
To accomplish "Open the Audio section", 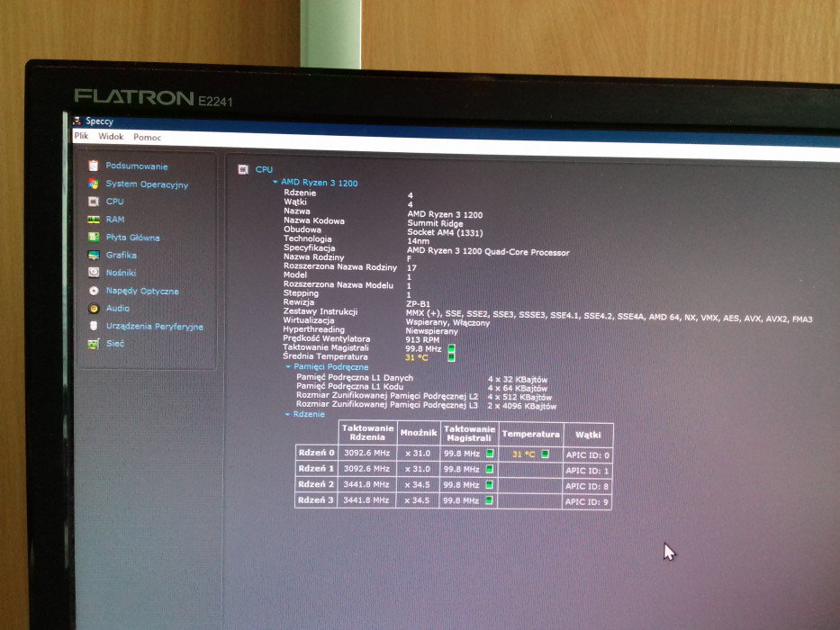I will (118, 308).
